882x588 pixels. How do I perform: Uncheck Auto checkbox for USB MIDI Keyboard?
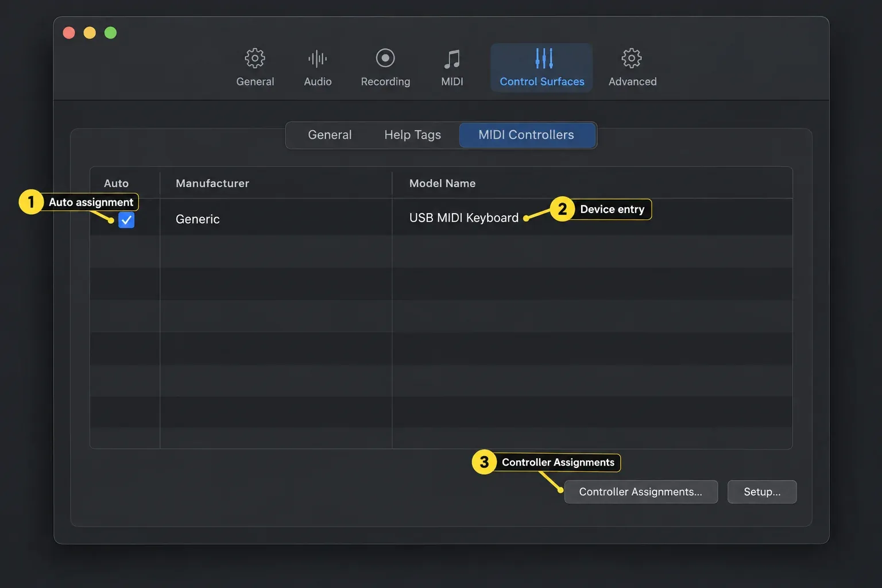tap(126, 220)
